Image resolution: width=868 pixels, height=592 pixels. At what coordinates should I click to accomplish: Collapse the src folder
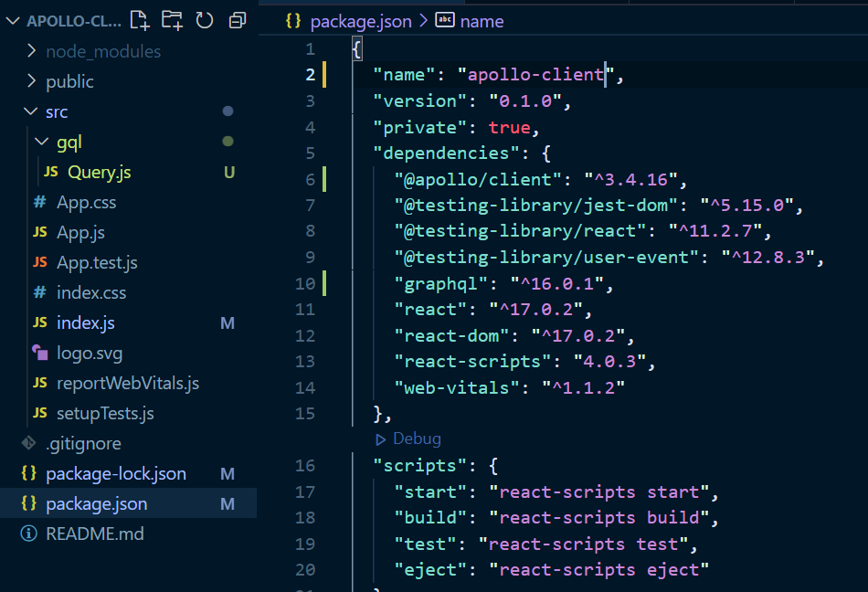[x=31, y=111]
